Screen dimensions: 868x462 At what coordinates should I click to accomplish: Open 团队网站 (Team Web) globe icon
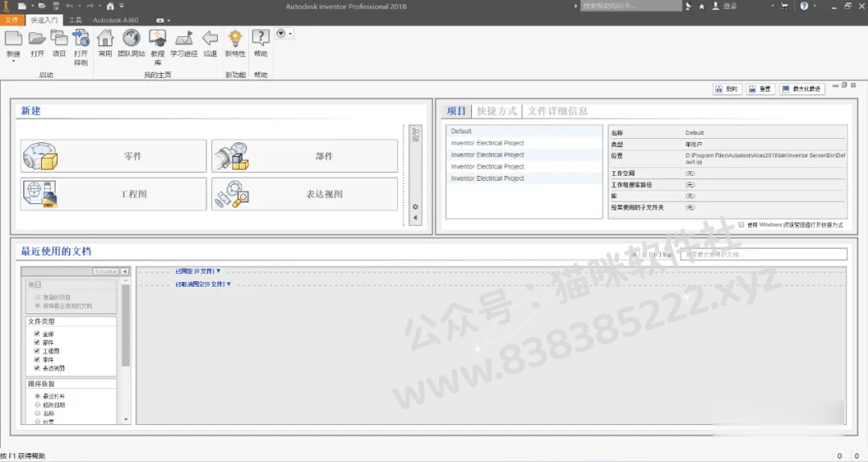[x=131, y=39]
